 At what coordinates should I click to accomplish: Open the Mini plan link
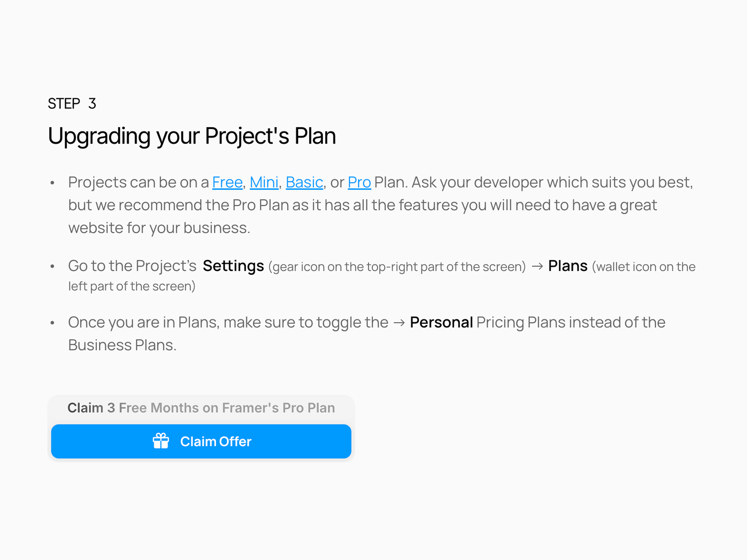pos(264,182)
